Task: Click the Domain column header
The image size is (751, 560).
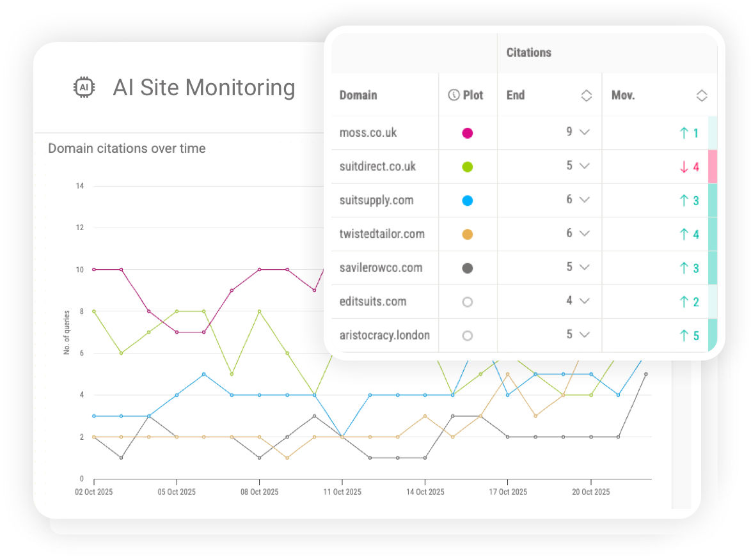Action: (358, 95)
